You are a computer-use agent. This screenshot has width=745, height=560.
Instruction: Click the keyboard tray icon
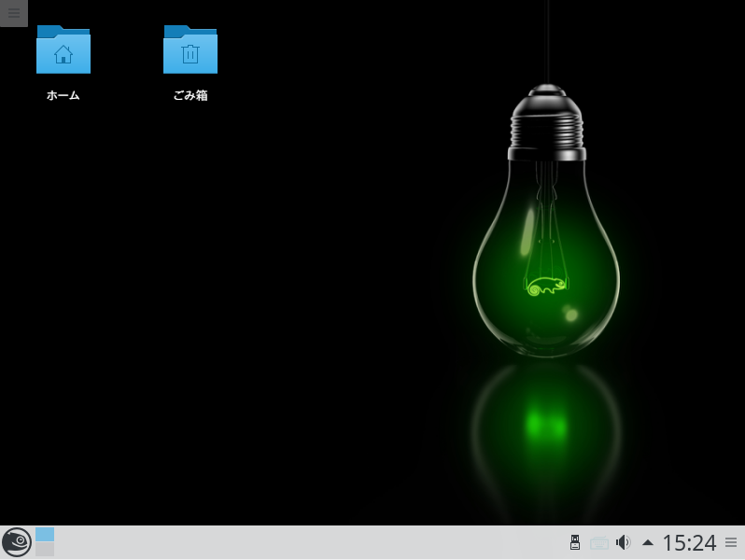coord(599,542)
